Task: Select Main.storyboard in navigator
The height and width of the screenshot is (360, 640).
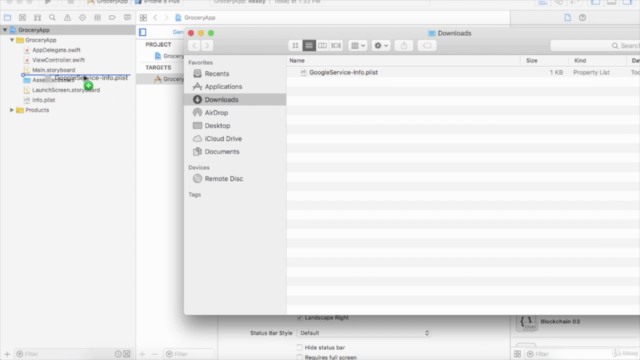Action: tap(53, 70)
